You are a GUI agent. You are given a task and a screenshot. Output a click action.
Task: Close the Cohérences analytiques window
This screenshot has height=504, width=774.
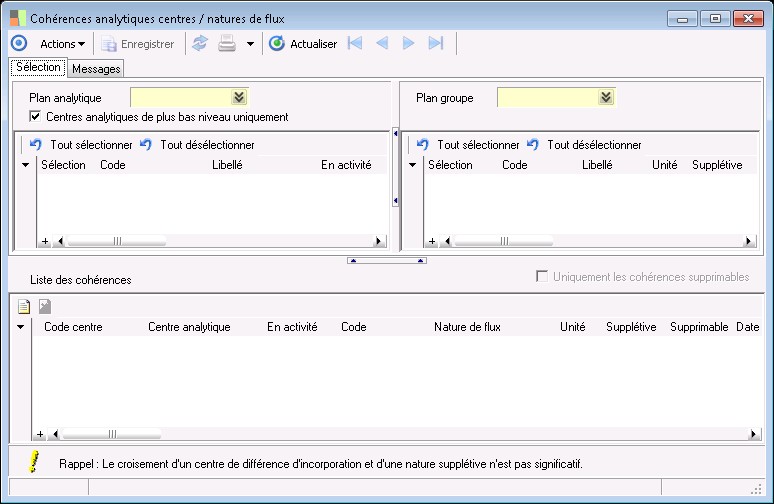click(748, 19)
